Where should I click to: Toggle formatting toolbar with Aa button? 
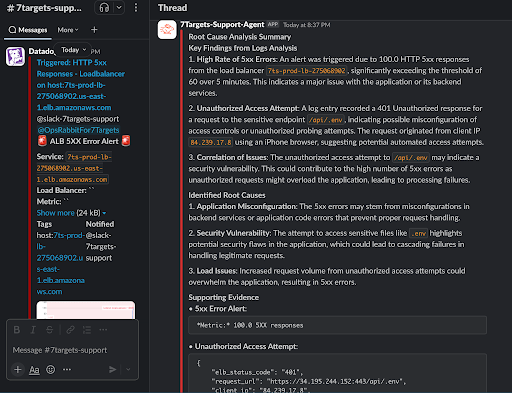pos(34,369)
